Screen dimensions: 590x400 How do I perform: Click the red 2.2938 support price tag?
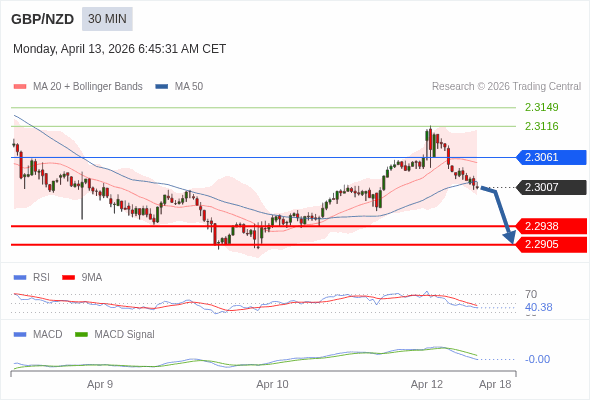(551, 226)
